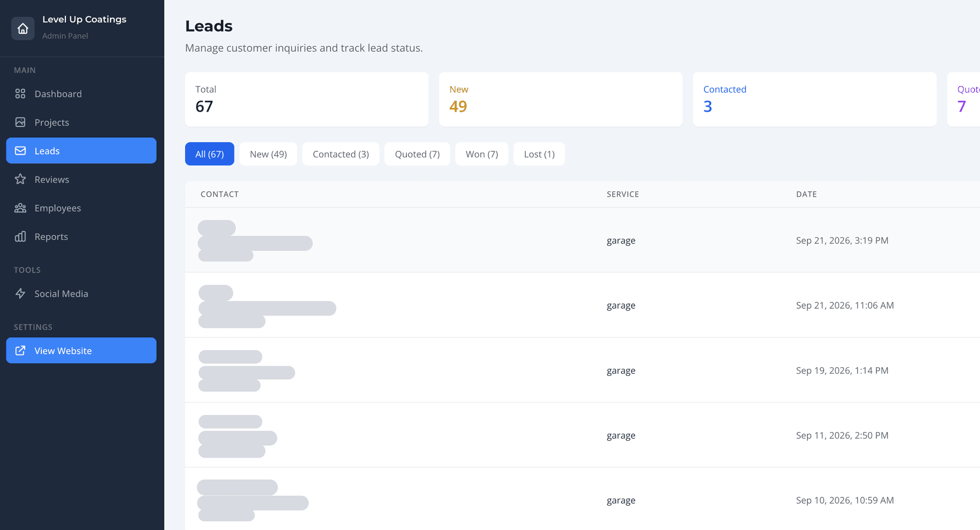The image size is (980, 530).
Task: Click the Social Media lightning icon
Action: click(20, 294)
